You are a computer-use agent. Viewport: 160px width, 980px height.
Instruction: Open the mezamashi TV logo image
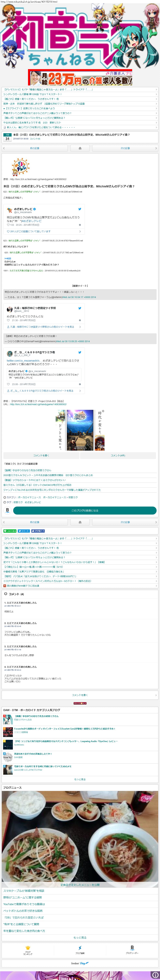[21, 167]
